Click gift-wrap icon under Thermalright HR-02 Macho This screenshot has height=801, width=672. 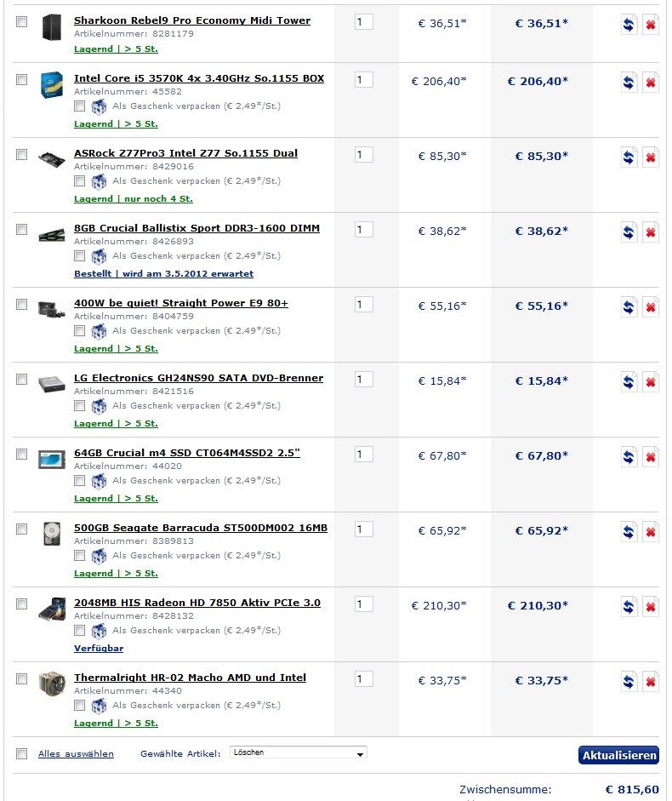point(99,706)
